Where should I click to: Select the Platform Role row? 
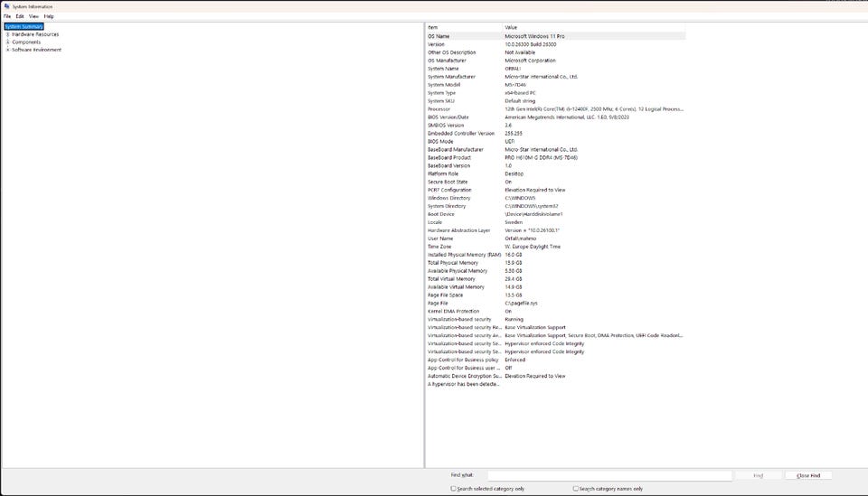[556, 173]
